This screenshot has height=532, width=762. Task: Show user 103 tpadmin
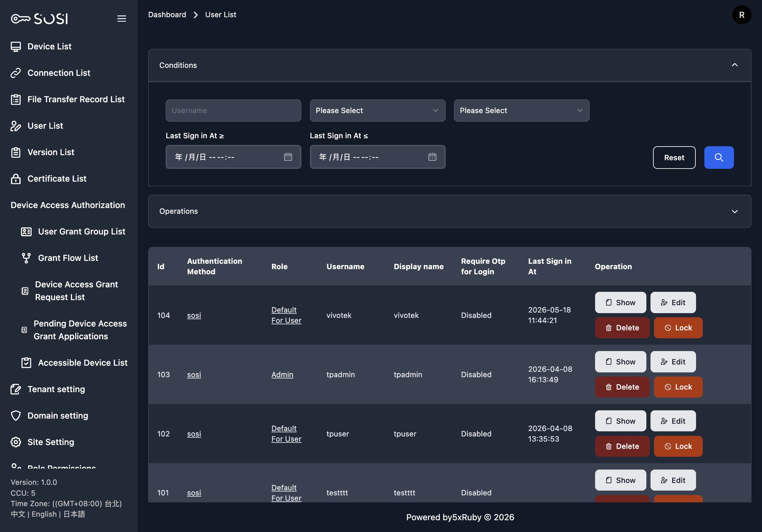(620, 362)
